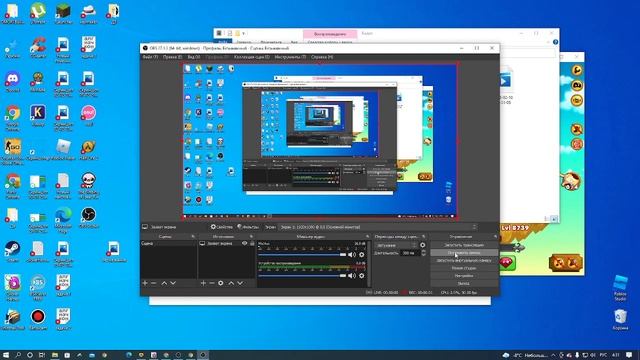The image size is (640, 360).
Task: Pop out the Sources dock panel
Action: (x=251, y=237)
